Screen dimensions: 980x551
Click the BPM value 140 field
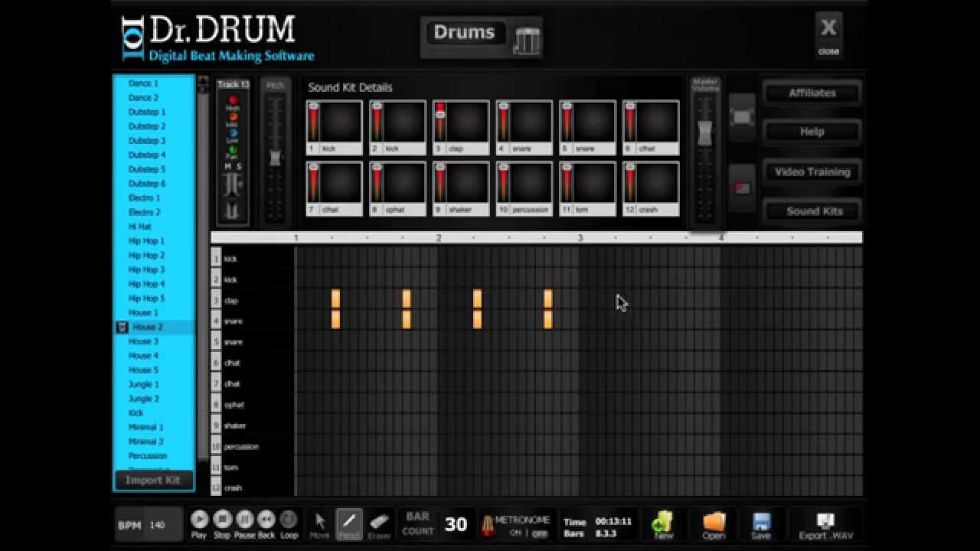(x=157, y=525)
